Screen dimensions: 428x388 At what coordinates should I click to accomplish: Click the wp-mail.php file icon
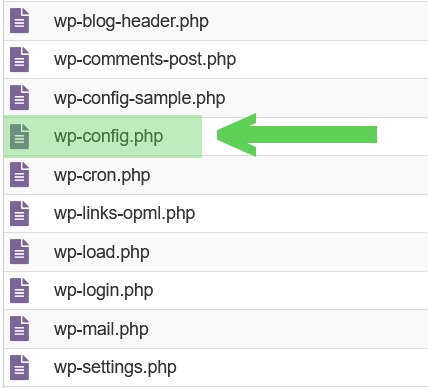20,329
